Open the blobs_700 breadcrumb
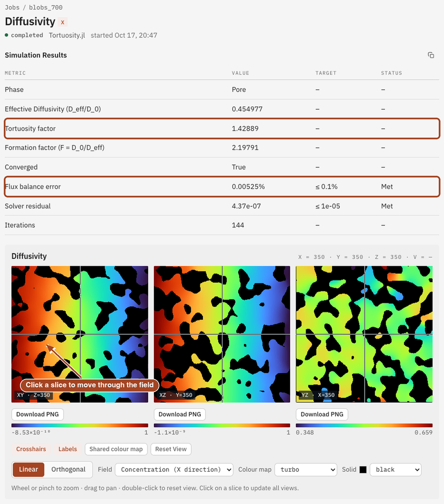 [46, 8]
